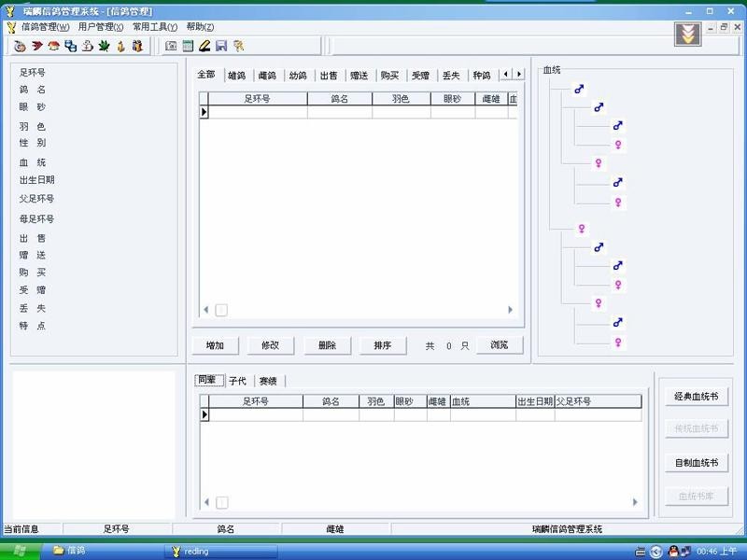Select the topmost male symbol in 血统 tree

pos(579,90)
